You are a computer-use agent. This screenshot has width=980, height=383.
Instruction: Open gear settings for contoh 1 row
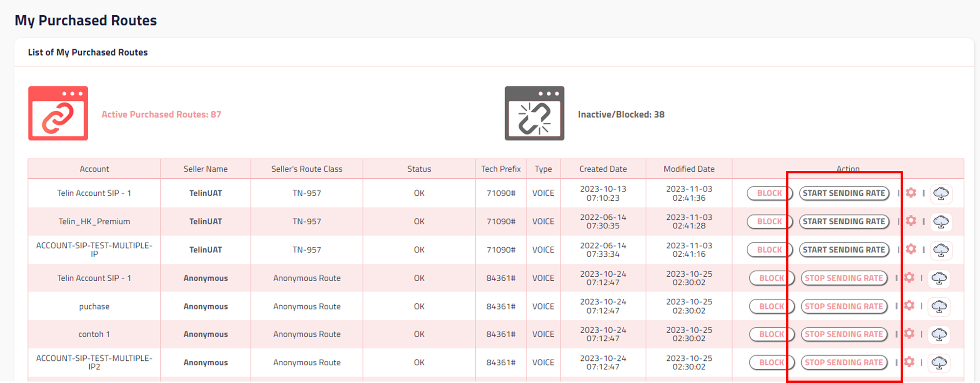909,334
